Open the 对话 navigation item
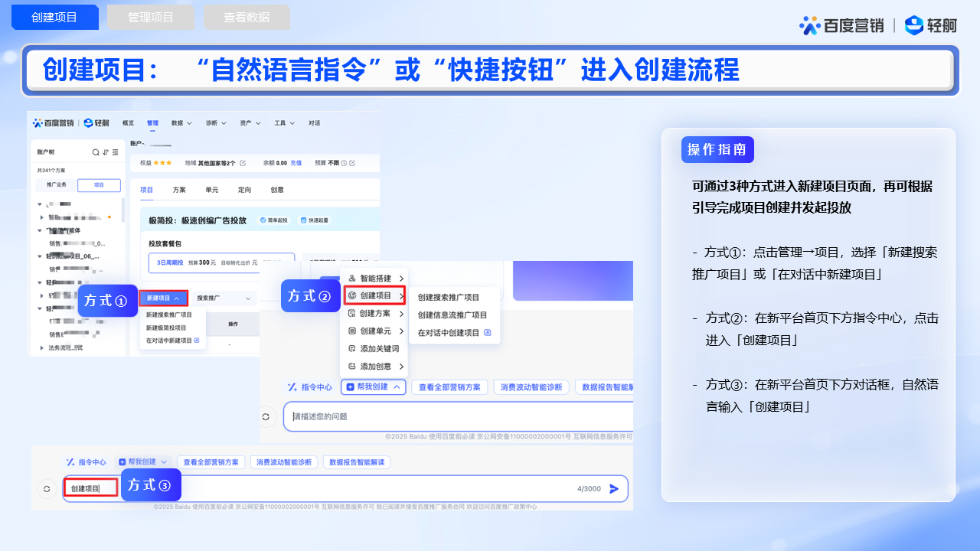The height and width of the screenshot is (551, 980). pyautogui.click(x=314, y=122)
